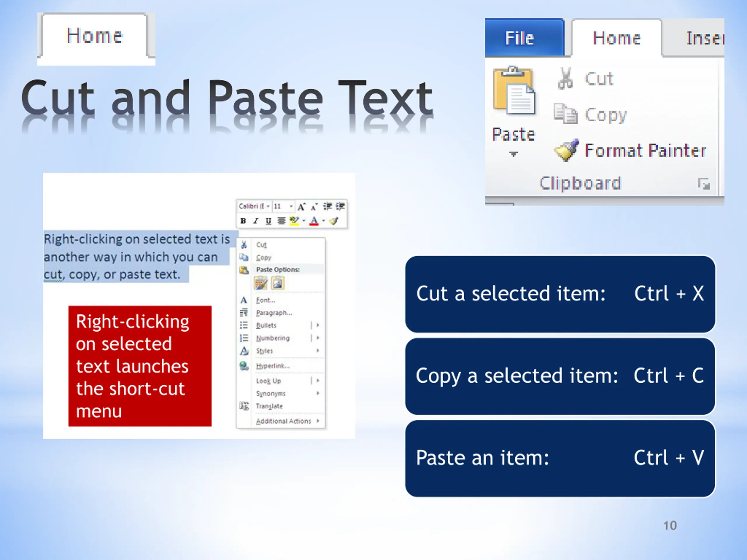
Task: Select the Home tab beside File
Action: 617,38
